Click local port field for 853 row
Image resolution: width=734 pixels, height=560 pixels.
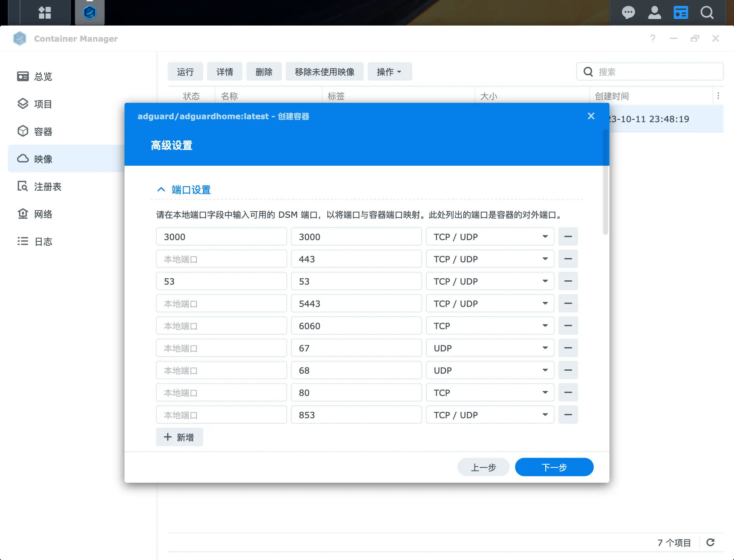pyautogui.click(x=222, y=415)
